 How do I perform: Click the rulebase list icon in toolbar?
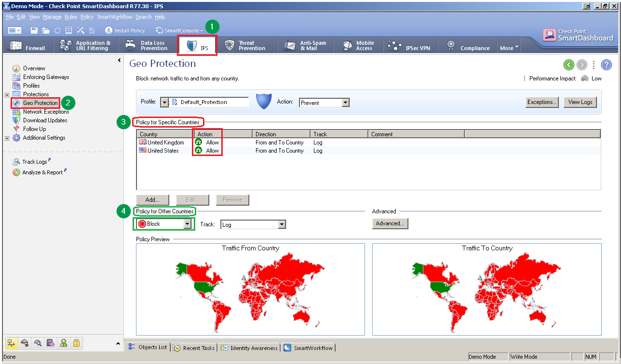[69, 30]
